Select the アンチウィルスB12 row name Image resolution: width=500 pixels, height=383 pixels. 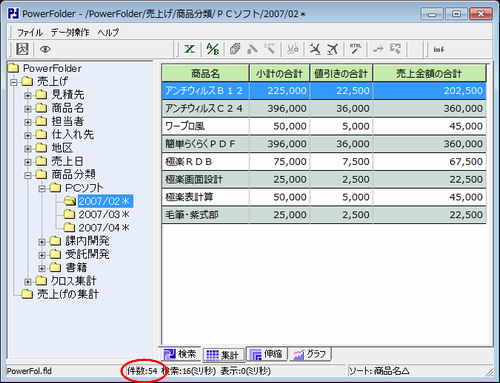pos(206,91)
